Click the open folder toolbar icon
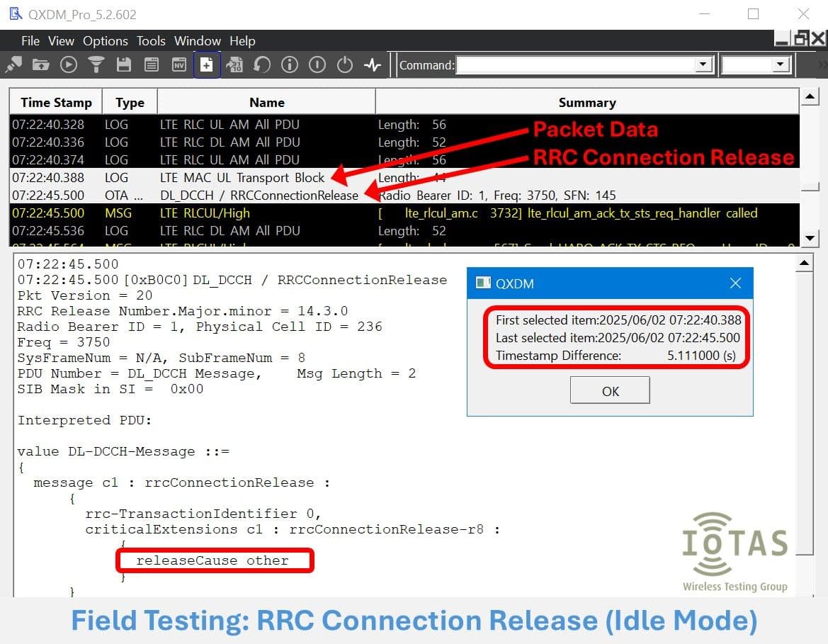The width and height of the screenshot is (828, 644). click(x=40, y=65)
